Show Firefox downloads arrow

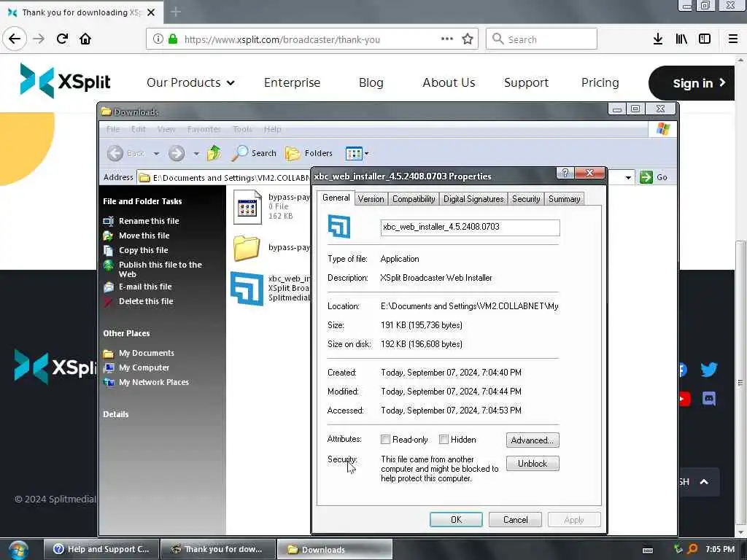pyautogui.click(x=657, y=39)
